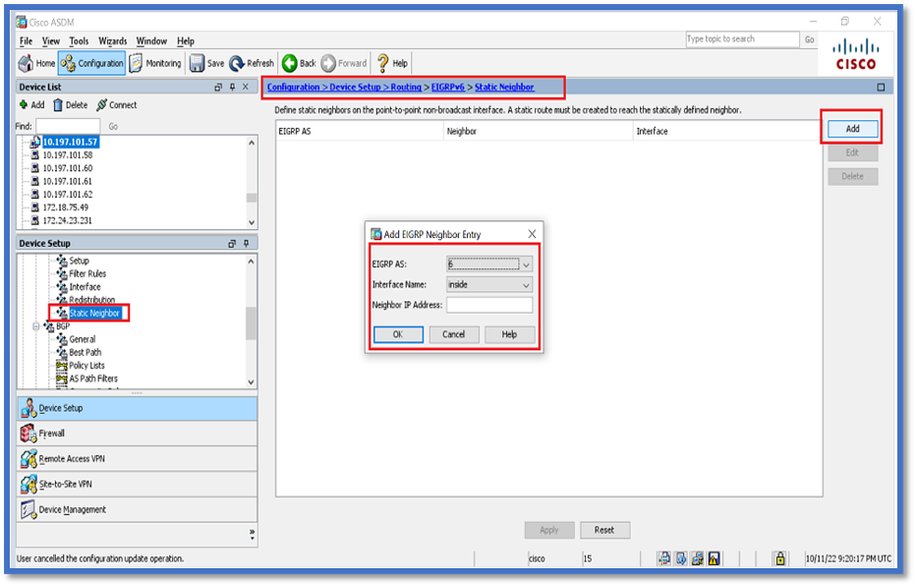The image size is (916, 588).
Task: Open the Home view from the toolbar
Action: [x=37, y=63]
